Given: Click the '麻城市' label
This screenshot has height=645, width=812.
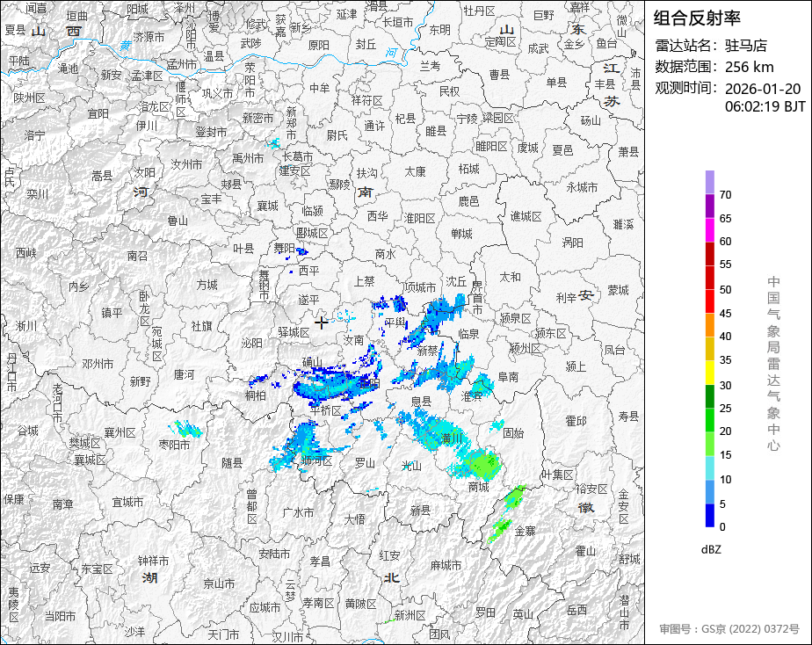Looking at the screenshot, I should click(446, 565).
